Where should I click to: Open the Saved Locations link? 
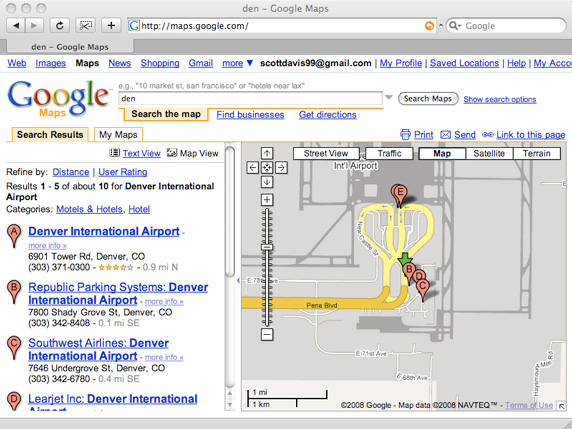(x=464, y=63)
